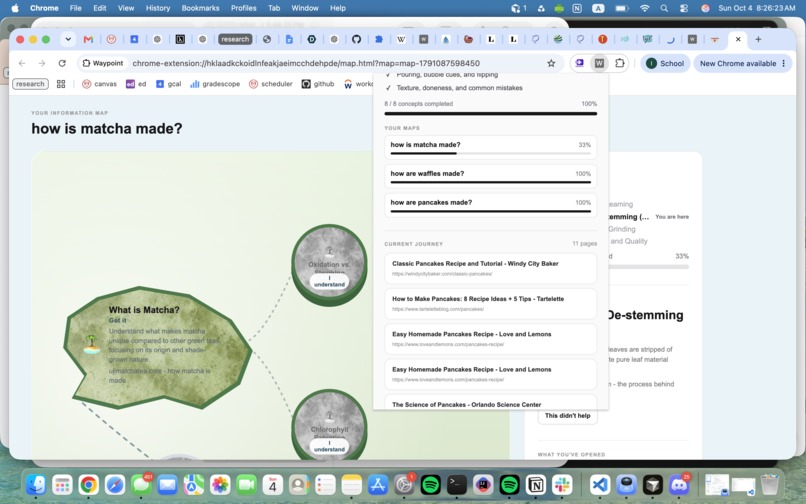Open Control Center in the menu bar
Viewport: 806px width, 504px height.
coord(684,8)
